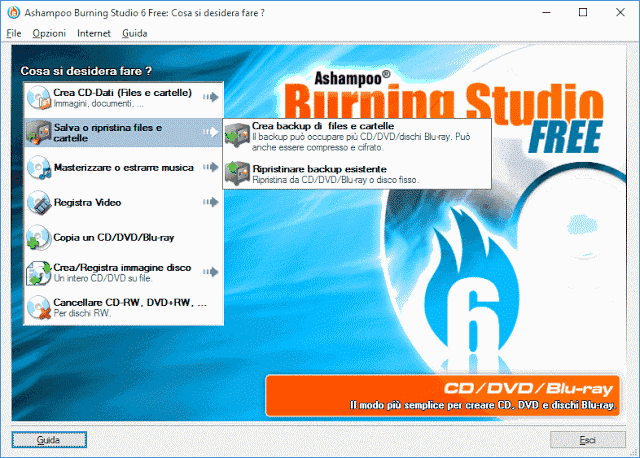Click the Copia un CD/DVD/Blu-ray icon
The height and width of the screenshot is (458, 640).
coord(39,238)
